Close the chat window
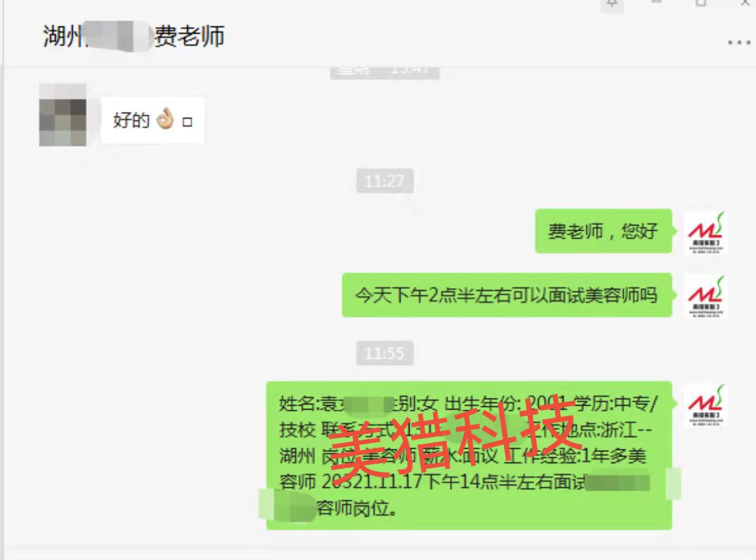Image resolution: width=756 pixels, height=560 pixels. click(x=746, y=3)
